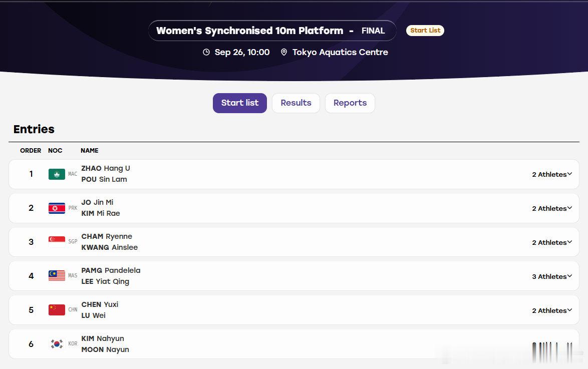Click the South Korea flag icon
This screenshot has height=369, width=588.
[x=57, y=344]
